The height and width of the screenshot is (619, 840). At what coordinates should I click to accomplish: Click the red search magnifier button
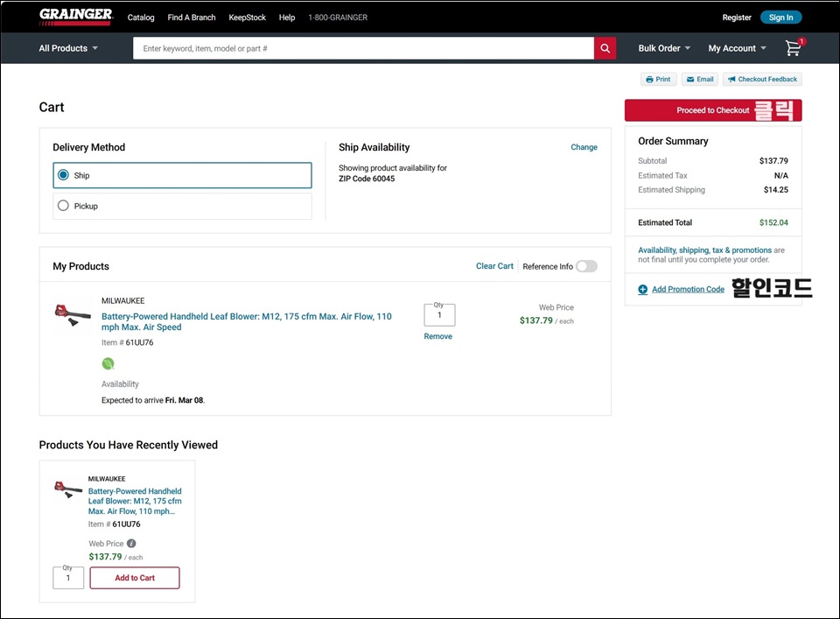pos(605,48)
